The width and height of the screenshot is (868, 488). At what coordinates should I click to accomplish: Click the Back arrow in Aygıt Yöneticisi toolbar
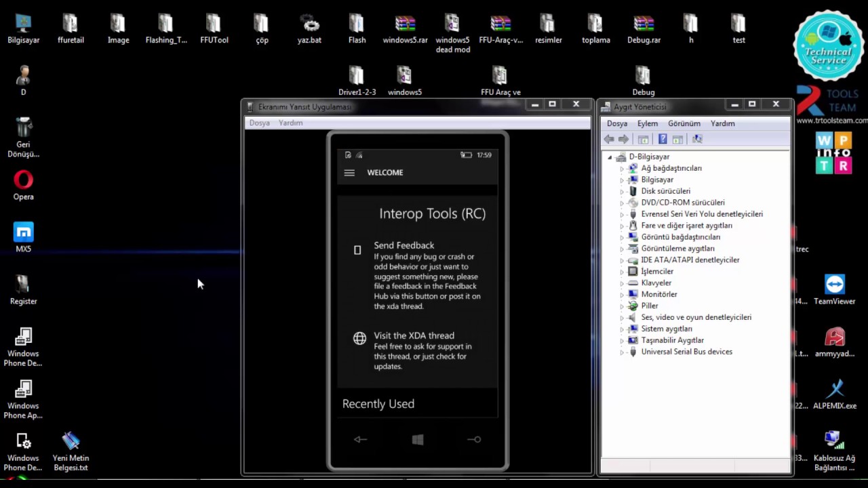click(x=609, y=139)
